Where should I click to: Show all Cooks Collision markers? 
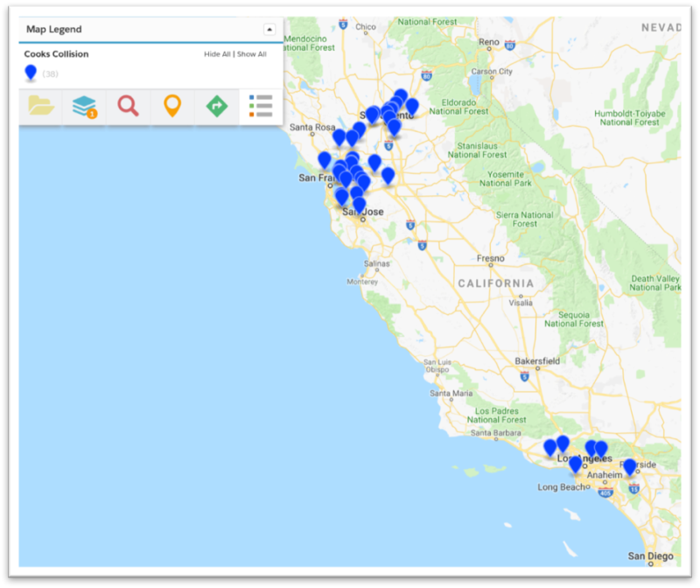point(251,53)
